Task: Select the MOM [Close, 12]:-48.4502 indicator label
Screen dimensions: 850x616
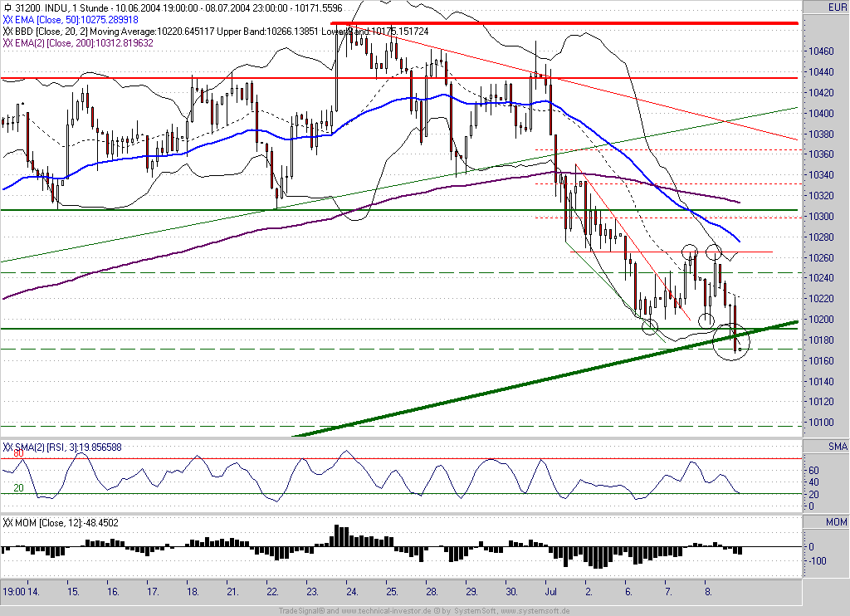Action: [66, 523]
